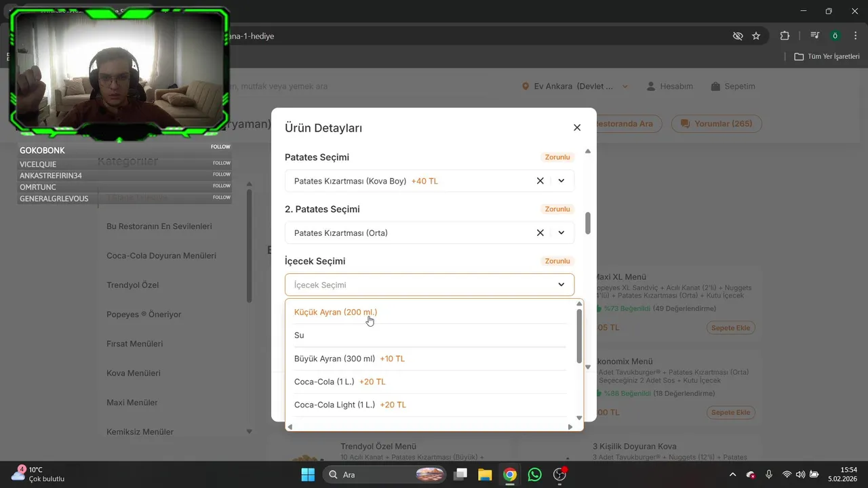Screen dimensions: 868x488
Task: Click Chrome icon on taskbar
Action: click(x=510, y=474)
